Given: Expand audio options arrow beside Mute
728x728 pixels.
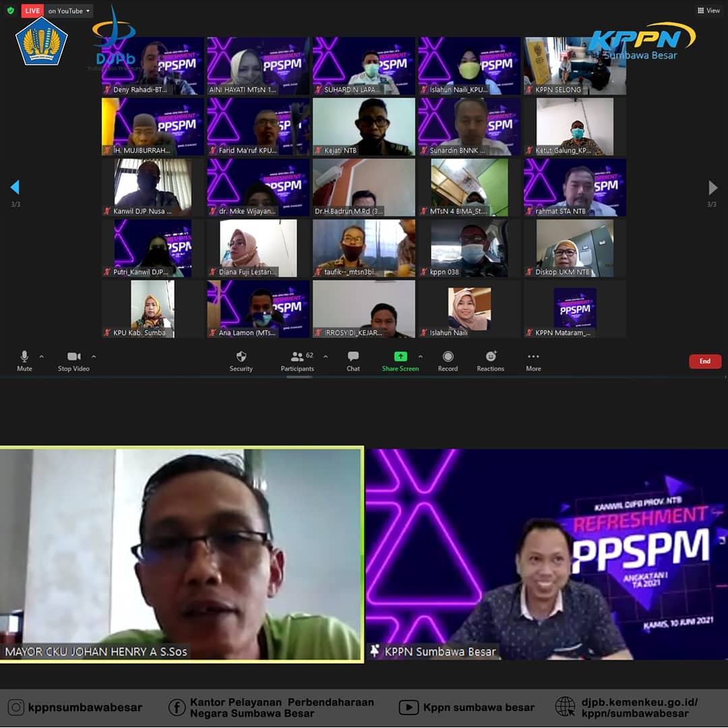Looking at the screenshot, I should pos(42,357).
